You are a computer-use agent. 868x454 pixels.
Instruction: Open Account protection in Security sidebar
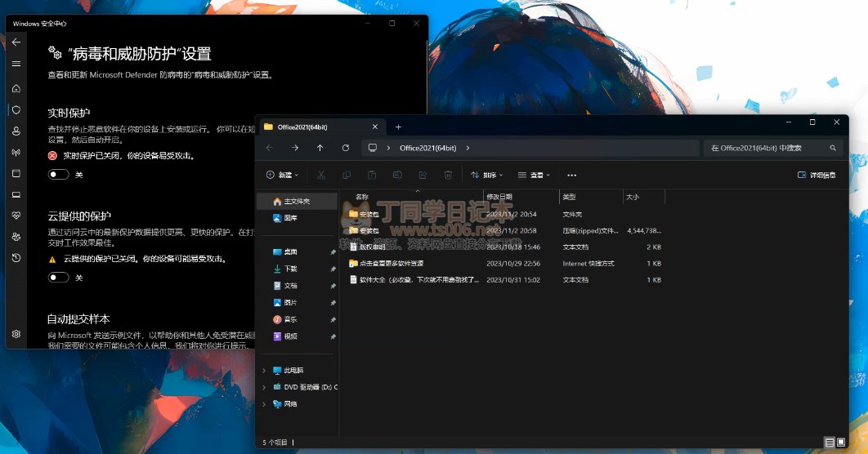click(16, 131)
